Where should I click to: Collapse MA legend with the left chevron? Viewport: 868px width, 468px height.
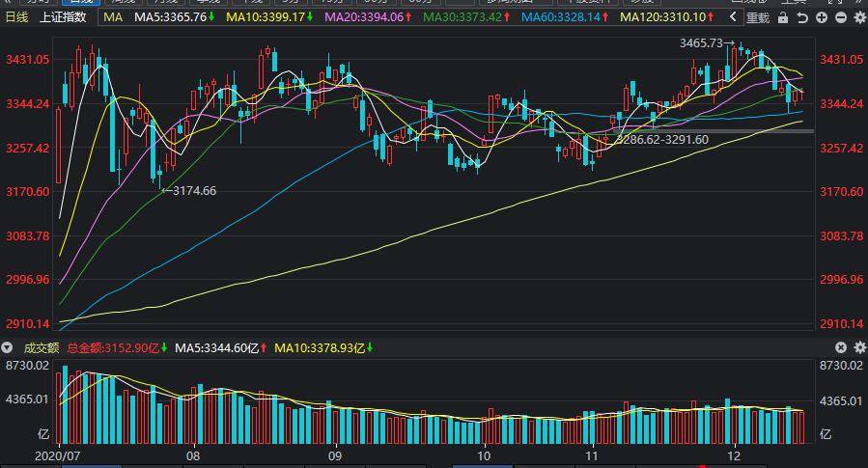pos(733,17)
